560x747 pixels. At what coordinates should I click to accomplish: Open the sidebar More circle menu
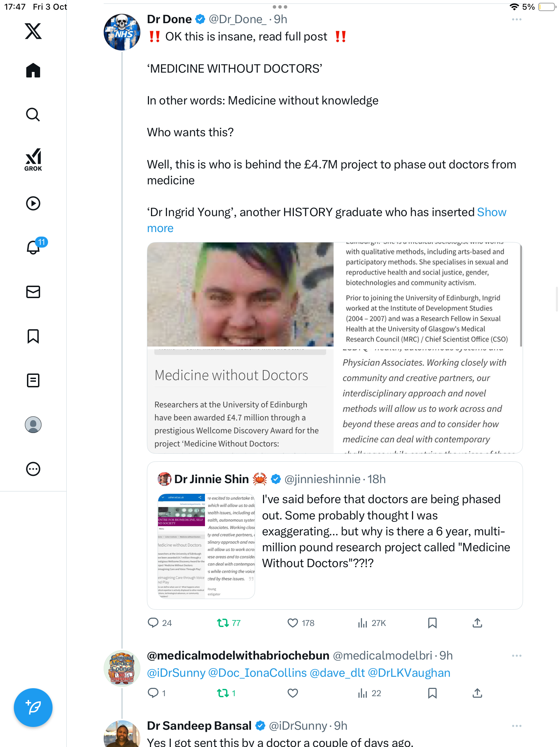tap(33, 469)
